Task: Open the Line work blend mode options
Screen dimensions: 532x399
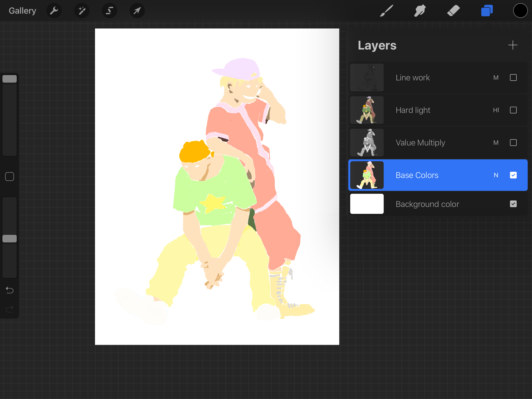Action: 496,78
